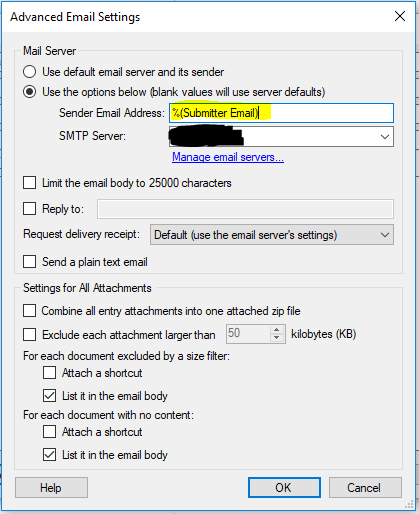
Task: Enable Limit the email body checkbox
Action: point(29,183)
